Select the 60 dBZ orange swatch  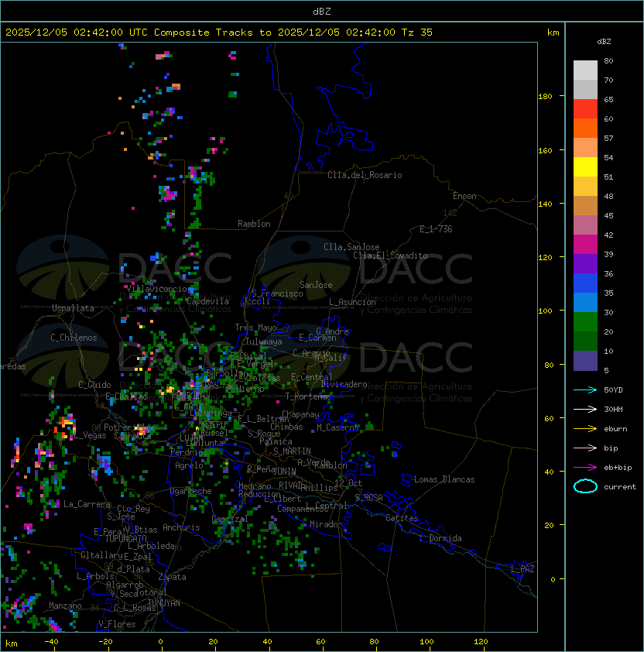(x=585, y=129)
